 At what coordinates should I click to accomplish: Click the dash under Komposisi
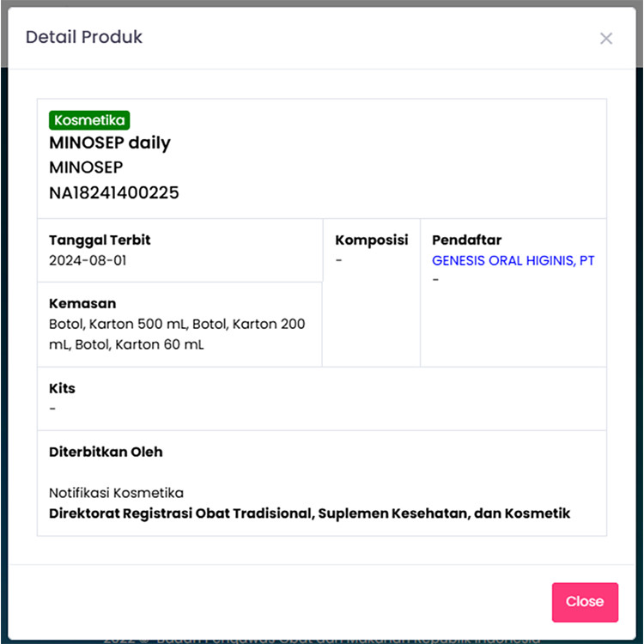pos(339,260)
